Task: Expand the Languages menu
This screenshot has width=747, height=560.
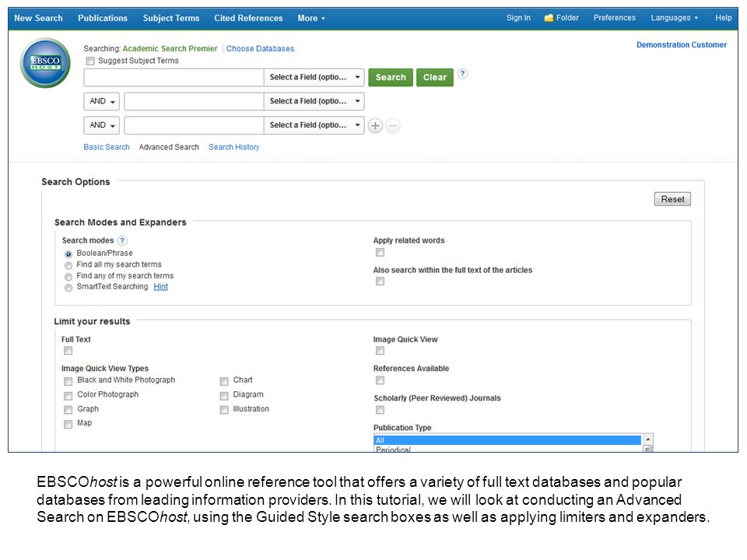Action: [x=674, y=18]
